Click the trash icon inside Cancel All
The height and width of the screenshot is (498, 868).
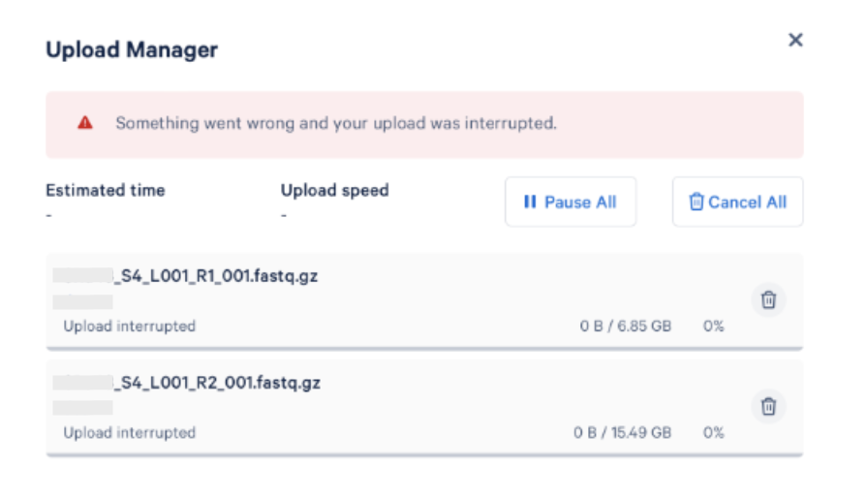tap(697, 202)
